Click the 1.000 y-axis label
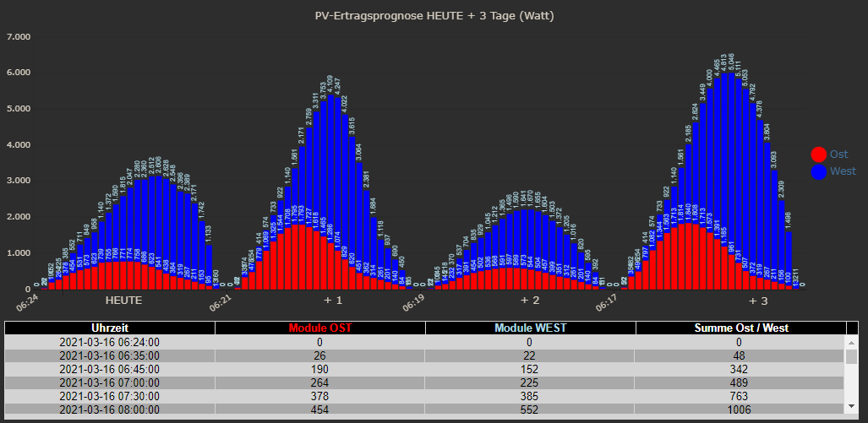The height and width of the screenshot is (423, 868). coord(19,253)
